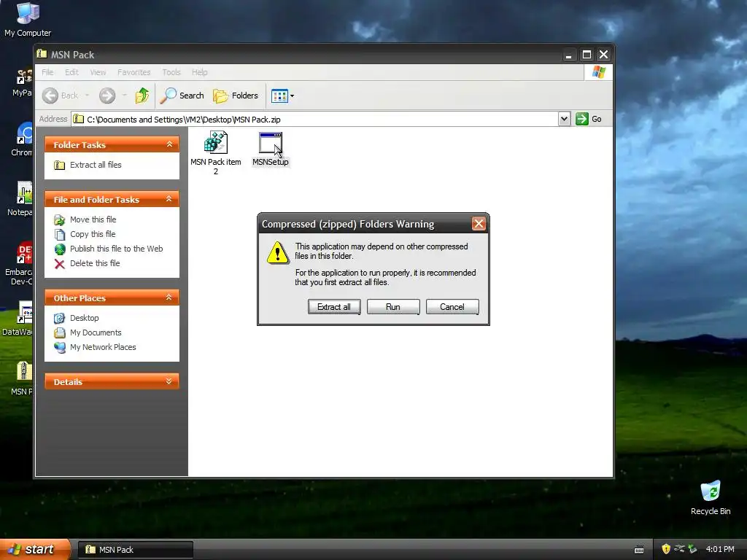Image resolution: width=747 pixels, height=560 pixels.
Task: Open the Help menu
Action: (200, 72)
